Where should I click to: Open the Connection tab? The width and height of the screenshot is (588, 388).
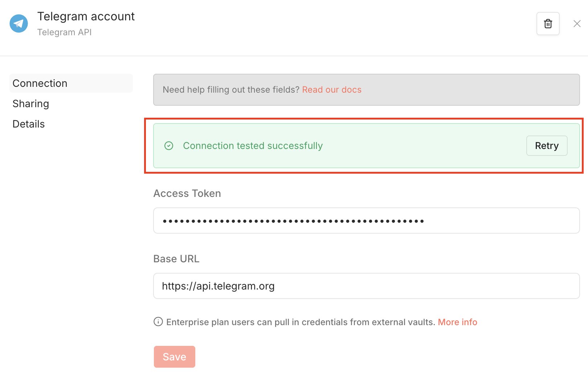40,83
